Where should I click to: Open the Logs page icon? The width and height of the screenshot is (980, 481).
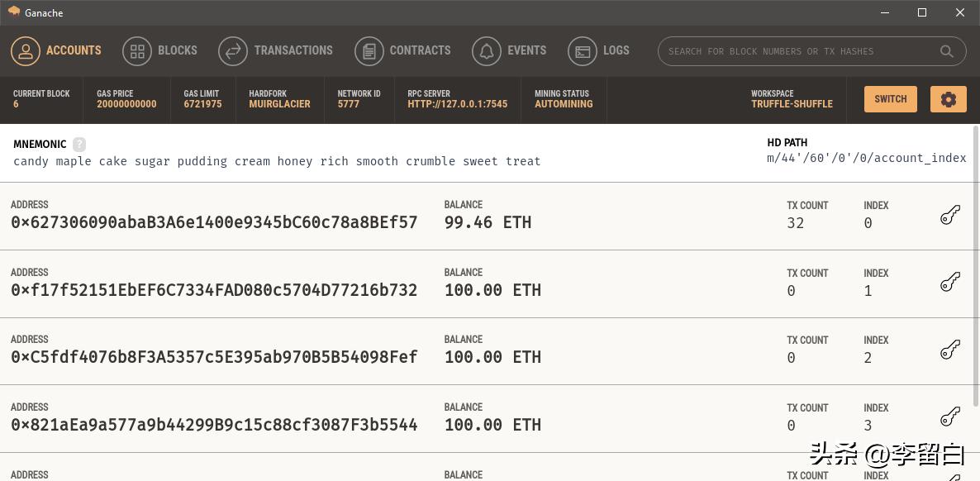581,50
